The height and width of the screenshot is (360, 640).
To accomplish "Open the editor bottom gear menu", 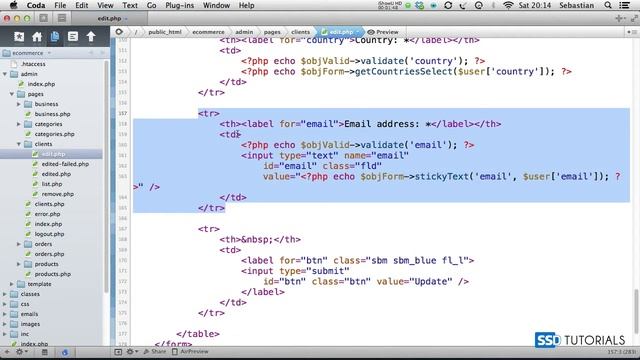I will click(x=131, y=351).
